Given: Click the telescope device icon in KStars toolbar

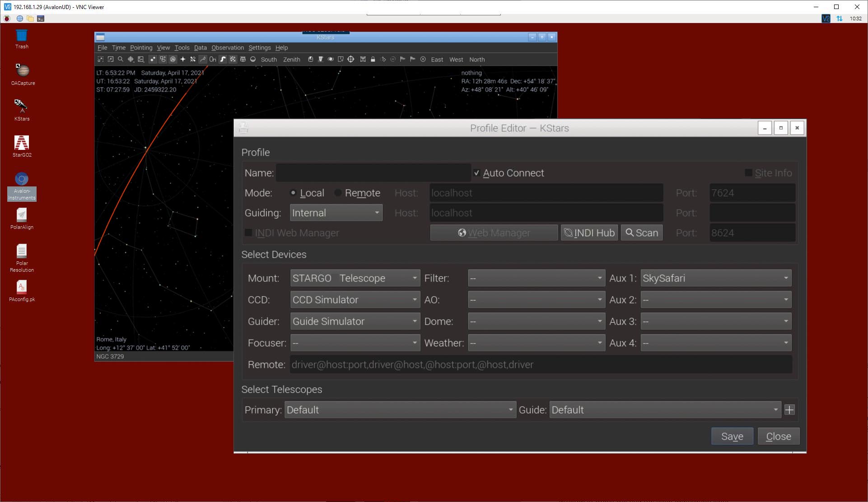Looking at the screenshot, I should (320, 59).
